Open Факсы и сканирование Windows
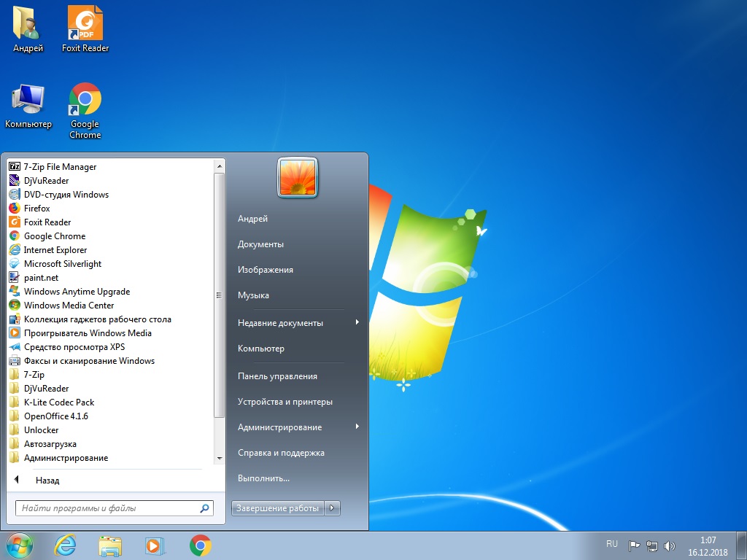 (x=82, y=360)
